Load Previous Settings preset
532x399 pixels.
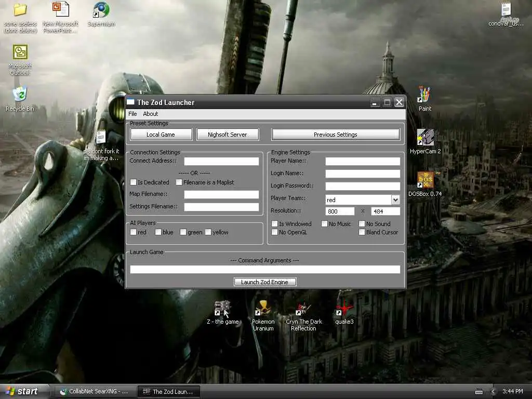point(335,135)
